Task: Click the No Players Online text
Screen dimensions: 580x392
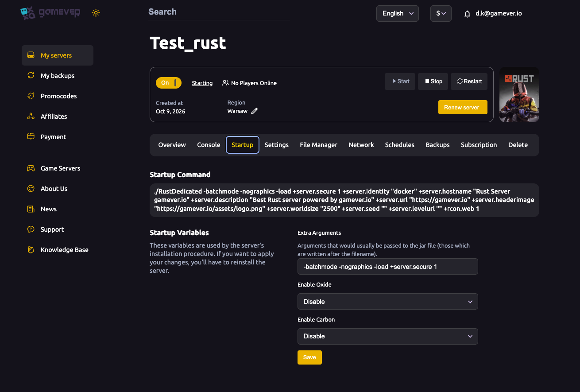Action: 254,83
